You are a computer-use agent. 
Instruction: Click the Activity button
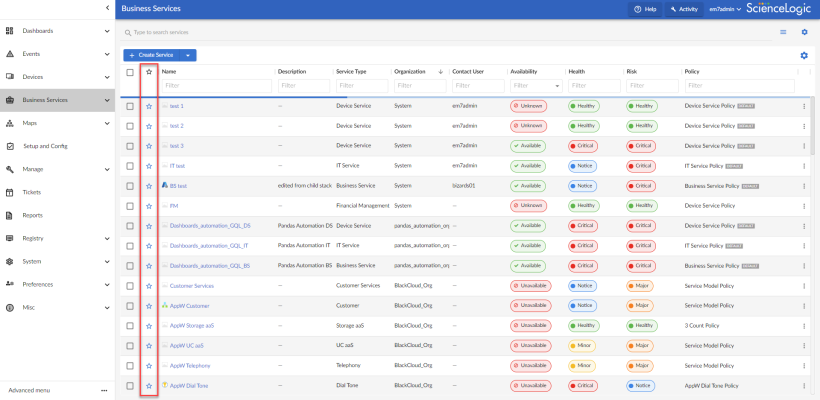pos(684,9)
